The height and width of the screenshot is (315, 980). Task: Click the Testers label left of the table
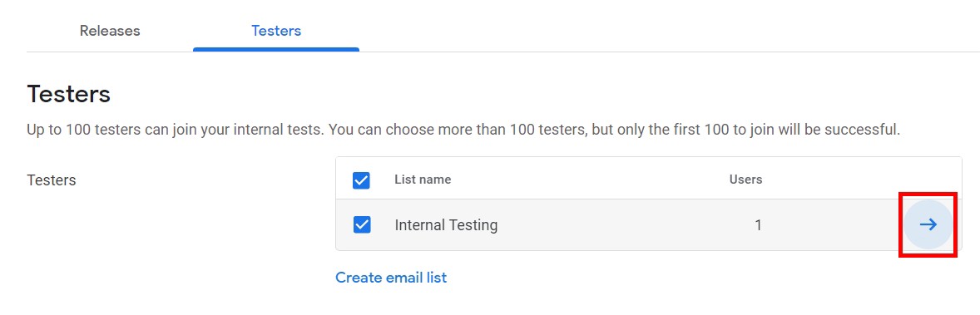[x=52, y=180]
